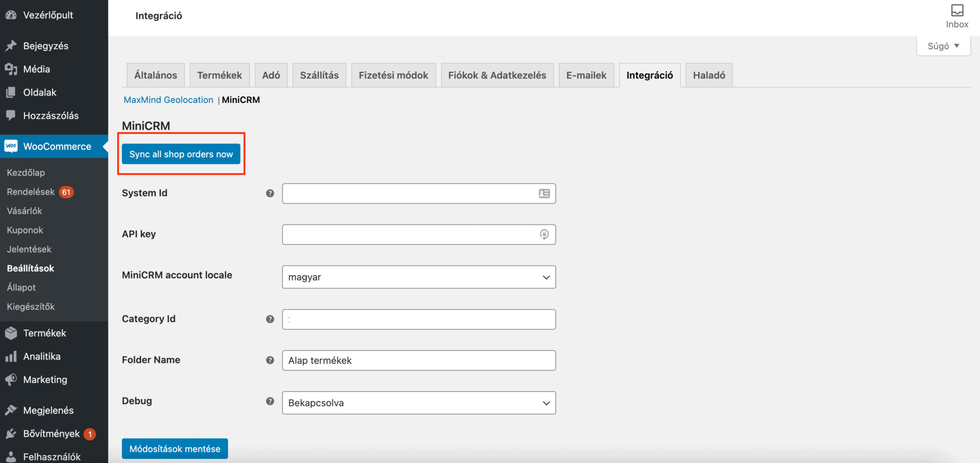Switch to the Általános tab

pyautogui.click(x=156, y=75)
